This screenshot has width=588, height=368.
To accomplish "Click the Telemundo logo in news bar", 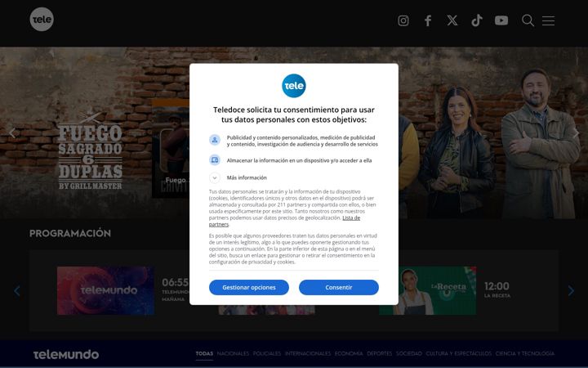I will (x=66, y=354).
